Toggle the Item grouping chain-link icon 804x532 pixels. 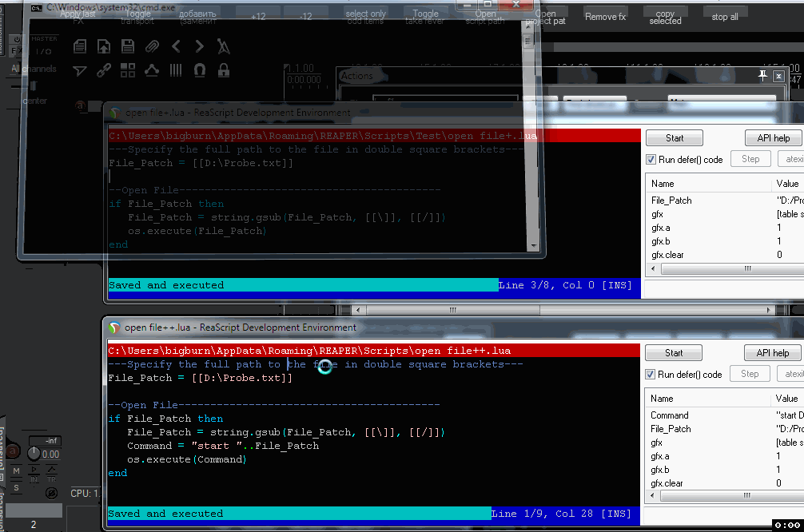pyautogui.click(x=104, y=70)
